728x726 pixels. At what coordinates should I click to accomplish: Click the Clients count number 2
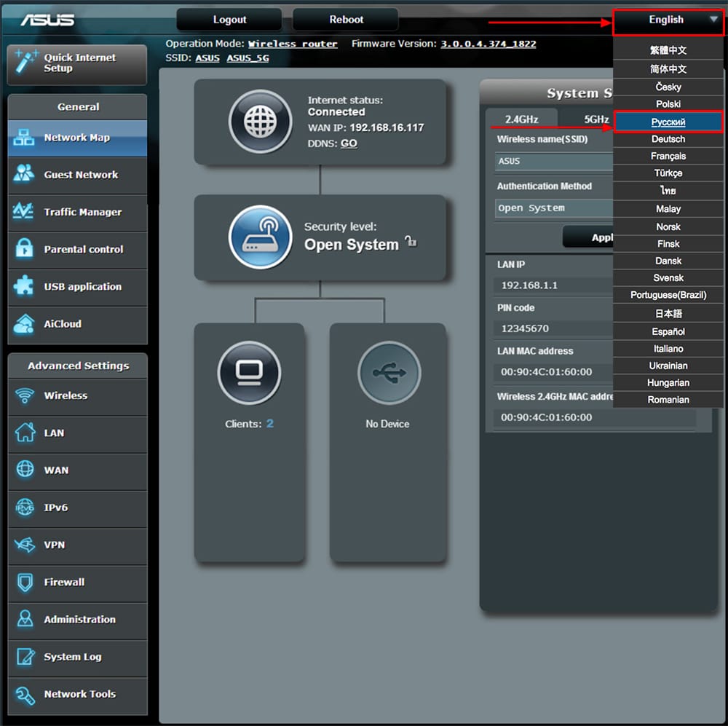click(270, 424)
